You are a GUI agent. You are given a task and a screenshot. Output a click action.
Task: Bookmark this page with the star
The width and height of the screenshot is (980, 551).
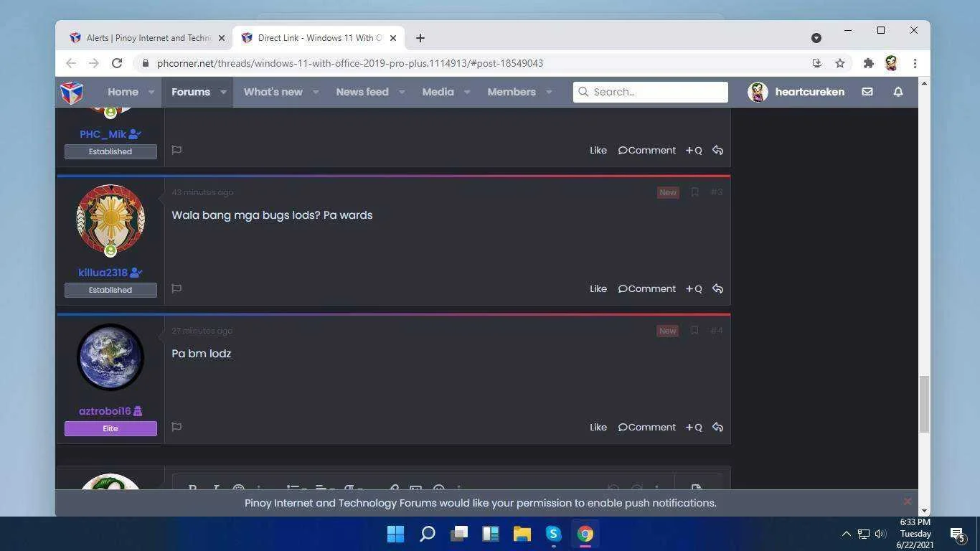click(x=840, y=63)
